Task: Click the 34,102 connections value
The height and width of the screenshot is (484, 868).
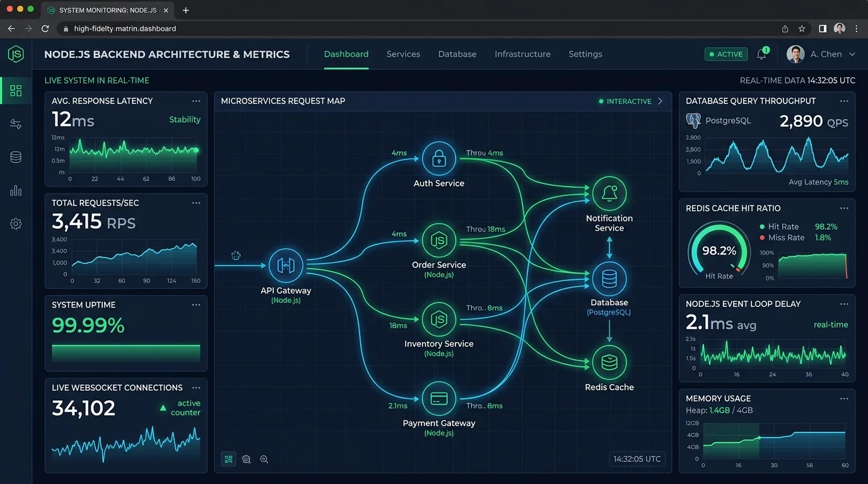Action: [83, 408]
